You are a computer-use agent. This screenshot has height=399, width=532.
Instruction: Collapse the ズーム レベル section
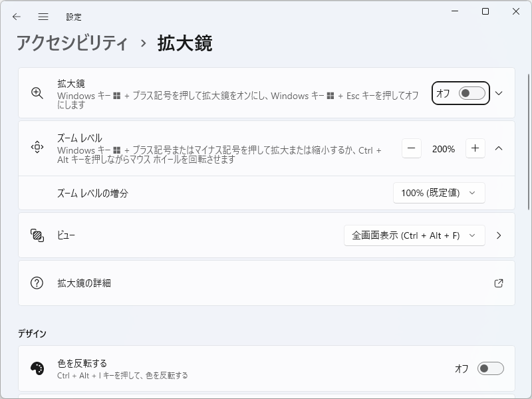[499, 148]
